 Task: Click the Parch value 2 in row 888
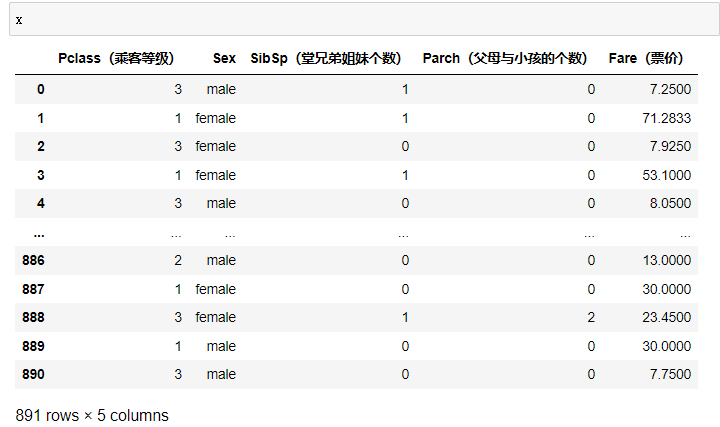coord(591,317)
